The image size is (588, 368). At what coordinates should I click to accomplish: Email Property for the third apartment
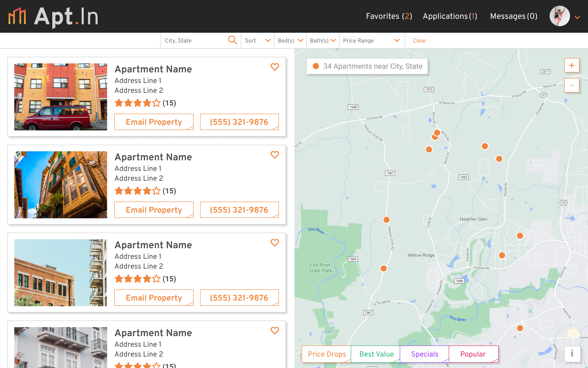(154, 298)
